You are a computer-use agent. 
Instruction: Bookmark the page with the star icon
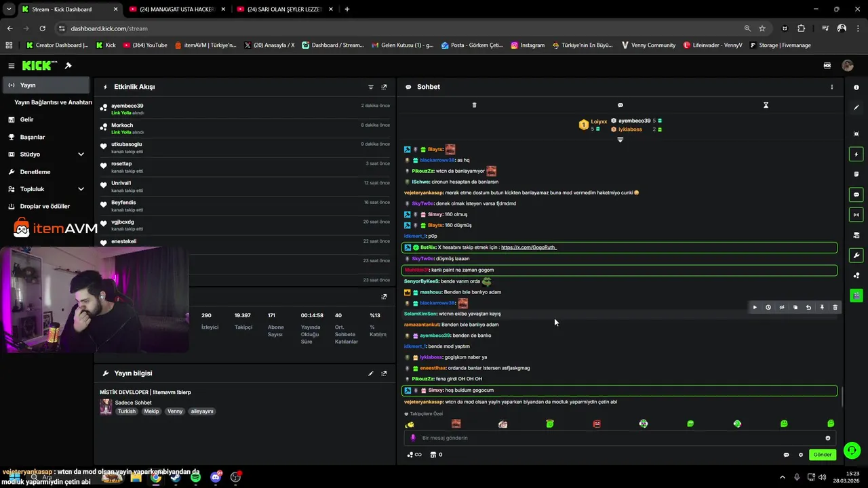pyautogui.click(x=762, y=28)
